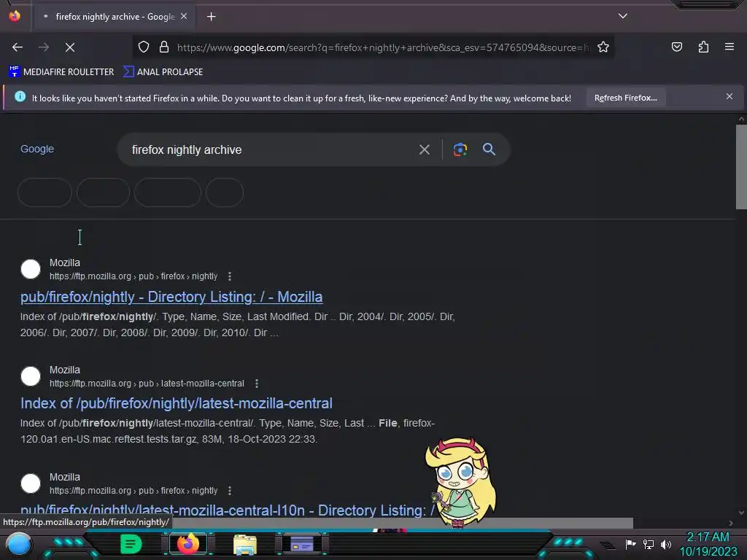Open File Explorer from the taskbar
This screenshot has height=560, width=747.
245,544
